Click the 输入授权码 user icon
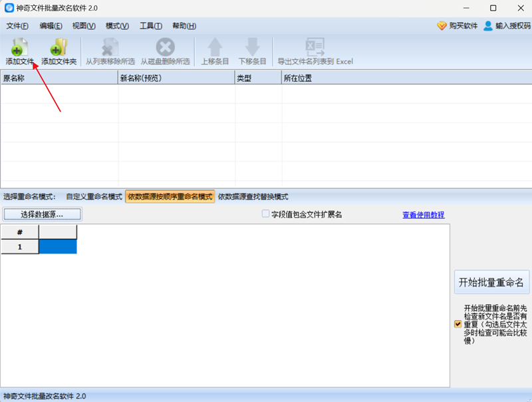The width and height of the screenshot is (532, 402). (x=488, y=26)
